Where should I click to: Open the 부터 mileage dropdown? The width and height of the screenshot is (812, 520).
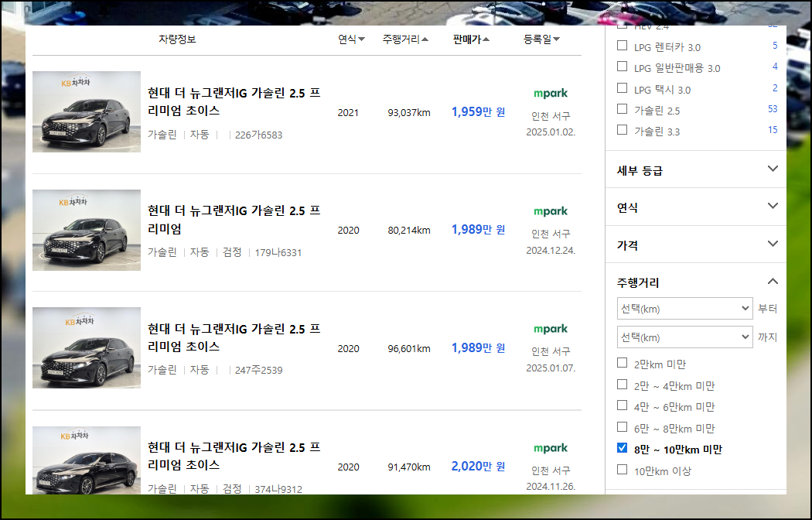point(684,309)
